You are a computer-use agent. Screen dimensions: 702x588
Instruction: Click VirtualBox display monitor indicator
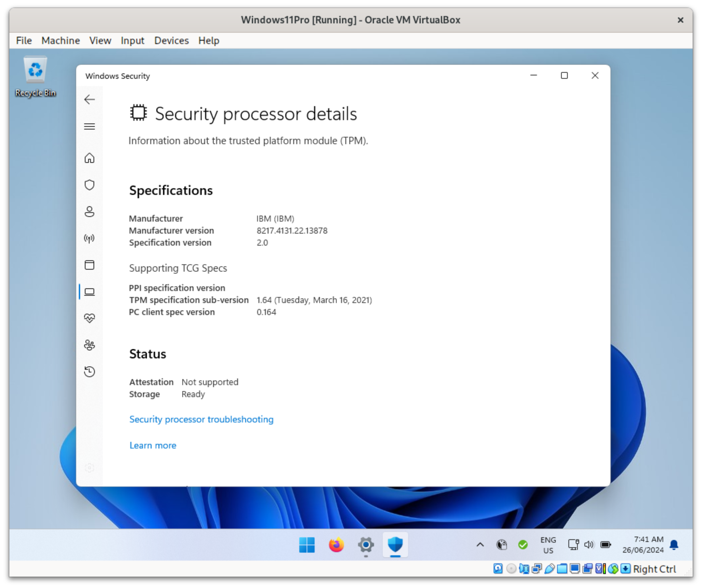point(575,569)
